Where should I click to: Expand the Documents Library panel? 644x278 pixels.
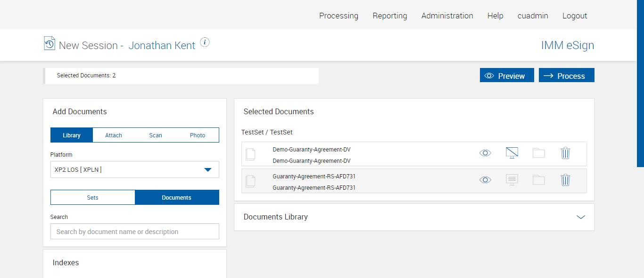(x=580, y=217)
